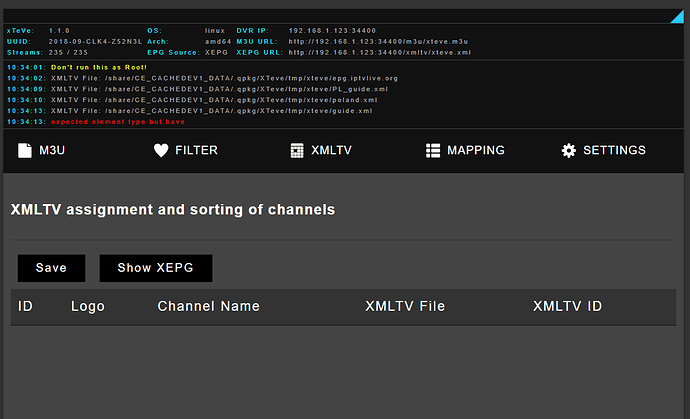The image size is (690, 419).
Task: Click the Mapping list icon
Action: click(x=432, y=151)
